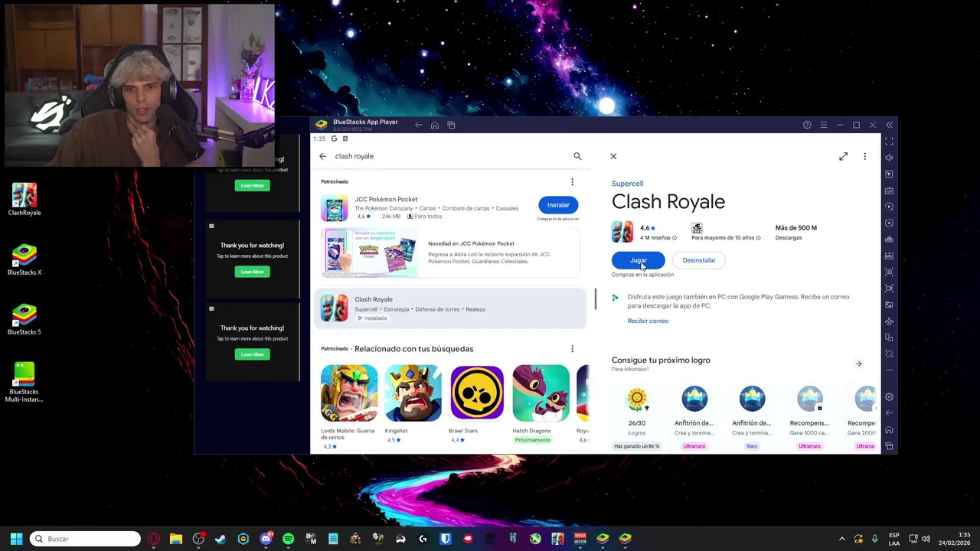The width and height of the screenshot is (980, 551).
Task: Click the BlueStacks sidebar volume icon
Action: 889,158
